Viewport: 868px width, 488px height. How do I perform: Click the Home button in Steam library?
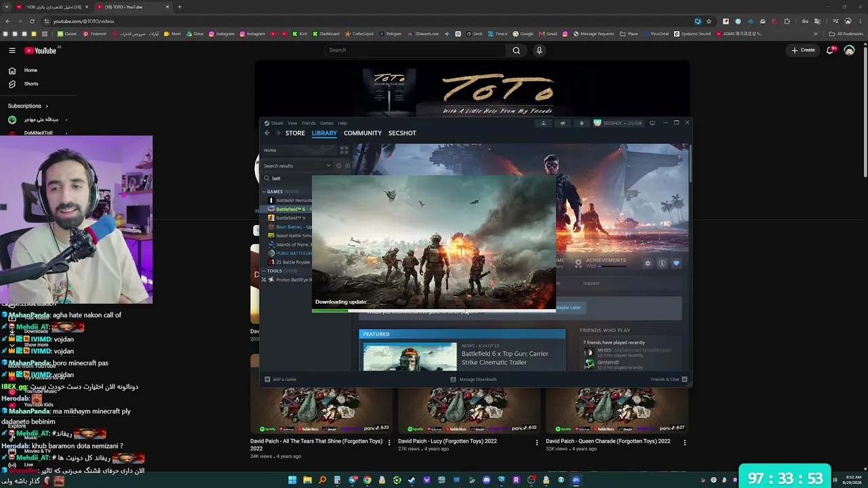point(299,150)
